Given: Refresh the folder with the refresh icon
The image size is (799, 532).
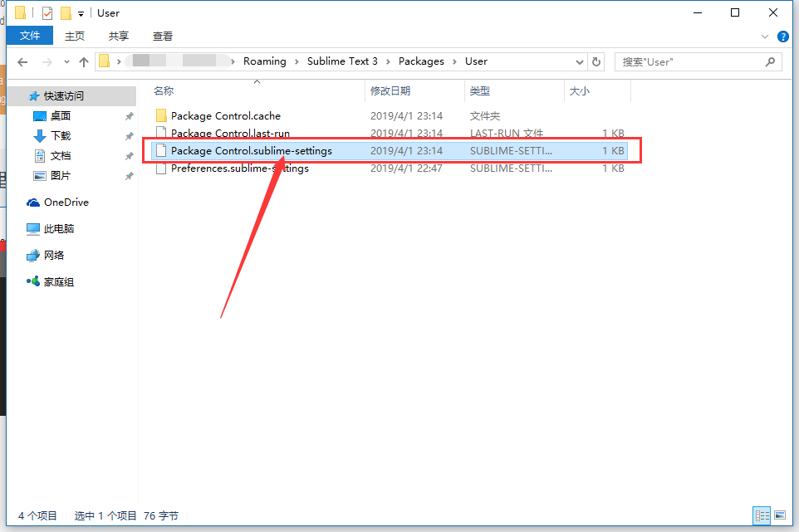Looking at the screenshot, I should point(596,61).
